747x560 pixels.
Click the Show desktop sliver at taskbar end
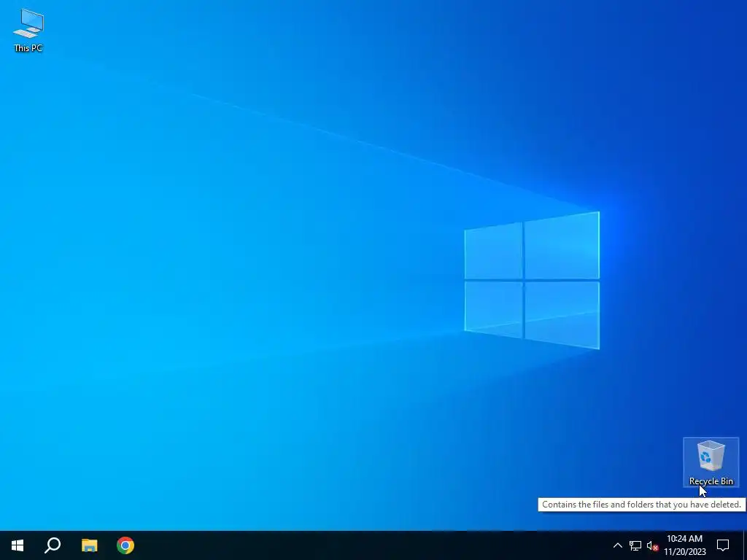click(745, 545)
